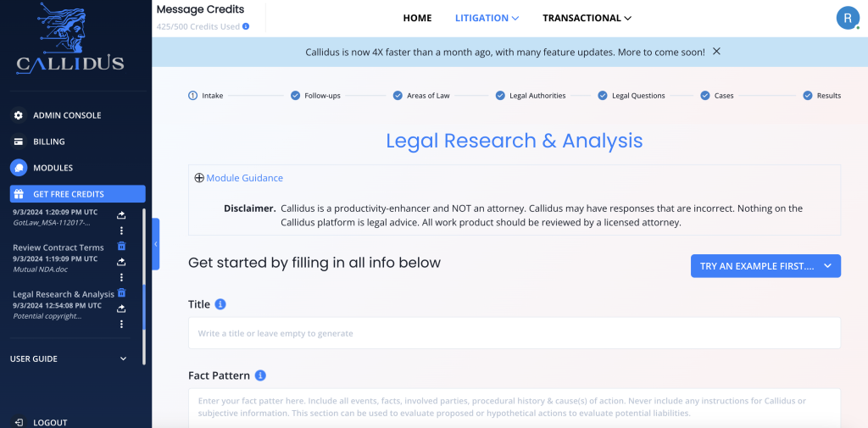
Task: Click info icon next to Title
Action: [220, 304]
